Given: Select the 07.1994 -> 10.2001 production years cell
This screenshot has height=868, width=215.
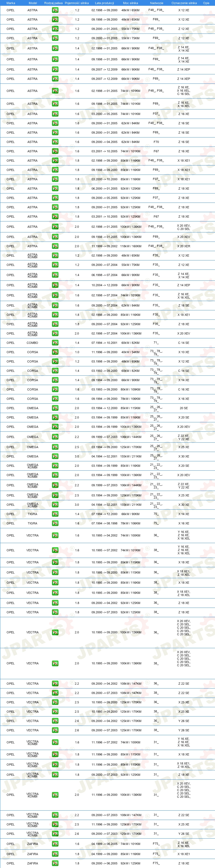Looking at the screenshot, I should 104,343.
